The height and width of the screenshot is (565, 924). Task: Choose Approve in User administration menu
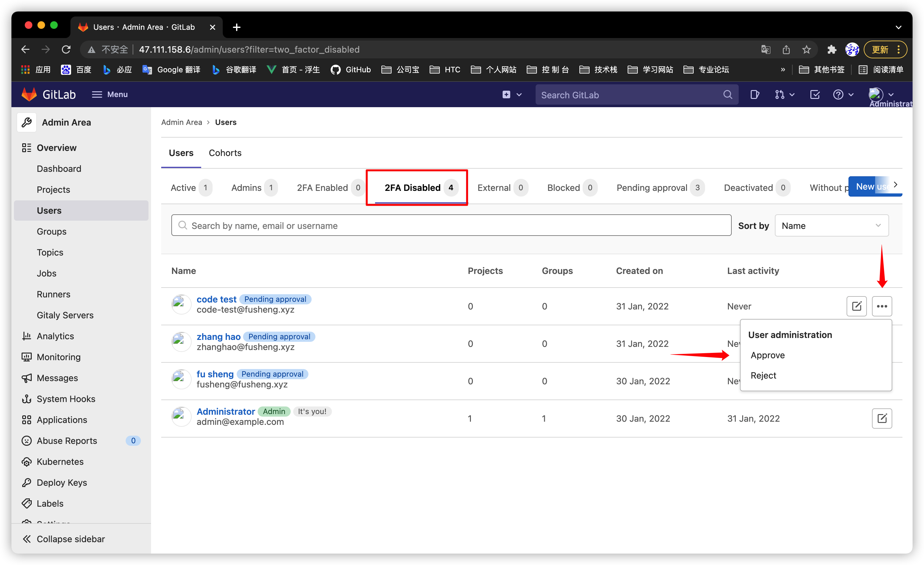[x=768, y=355]
